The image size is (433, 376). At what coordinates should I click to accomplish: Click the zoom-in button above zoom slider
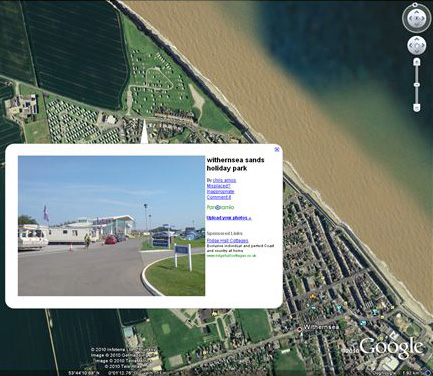[417, 62]
